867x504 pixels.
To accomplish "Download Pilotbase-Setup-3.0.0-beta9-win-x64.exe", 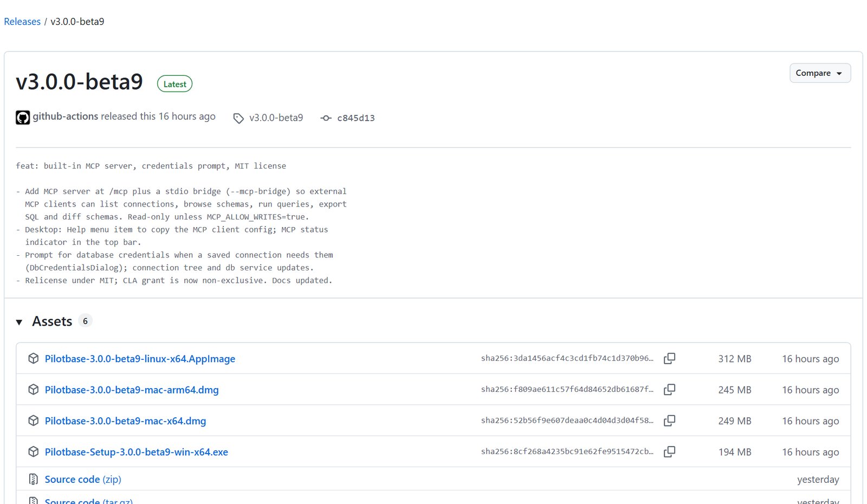I will 137,452.
